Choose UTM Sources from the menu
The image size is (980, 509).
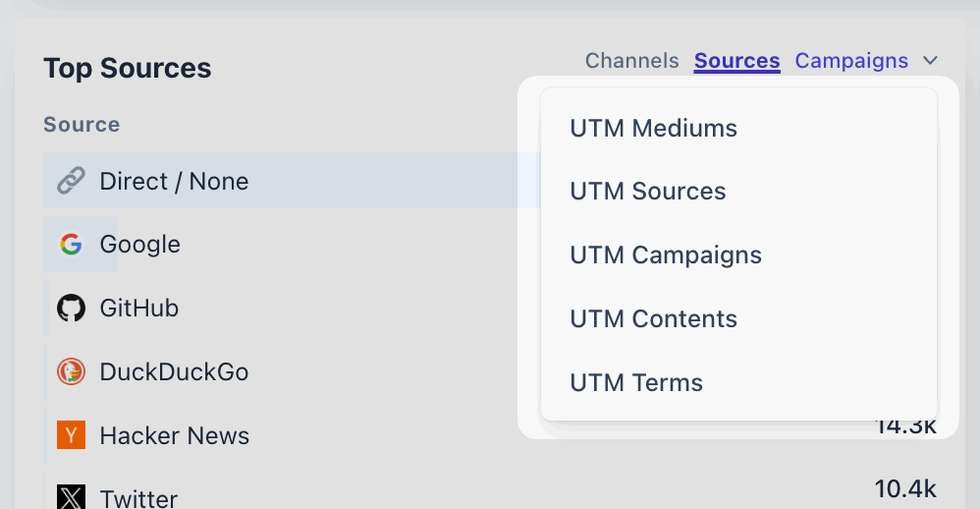648,192
